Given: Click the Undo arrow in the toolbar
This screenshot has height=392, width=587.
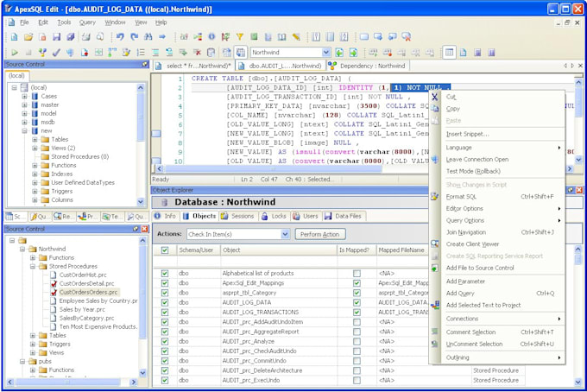Looking at the screenshot, I should coord(120,37).
